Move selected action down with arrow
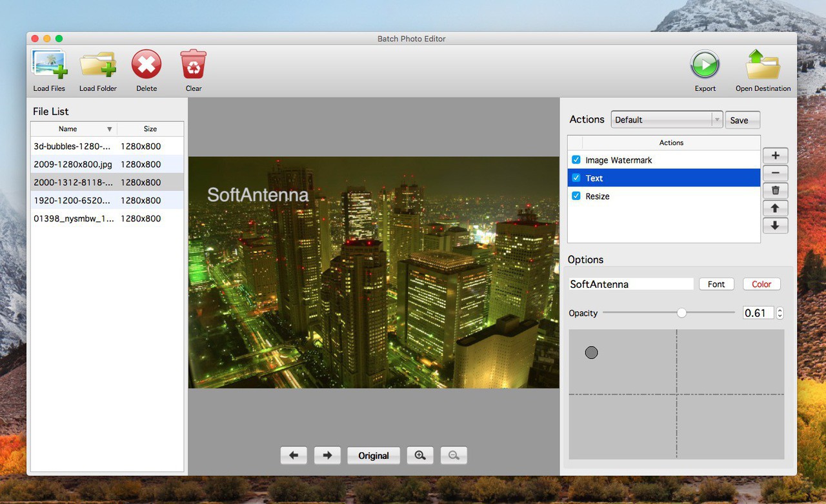This screenshot has height=504, width=826. 775,225
